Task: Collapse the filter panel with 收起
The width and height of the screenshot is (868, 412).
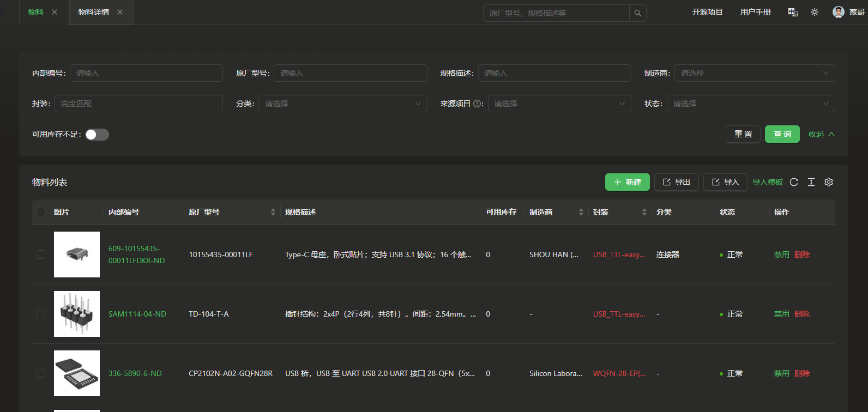Action: [x=822, y=134]
